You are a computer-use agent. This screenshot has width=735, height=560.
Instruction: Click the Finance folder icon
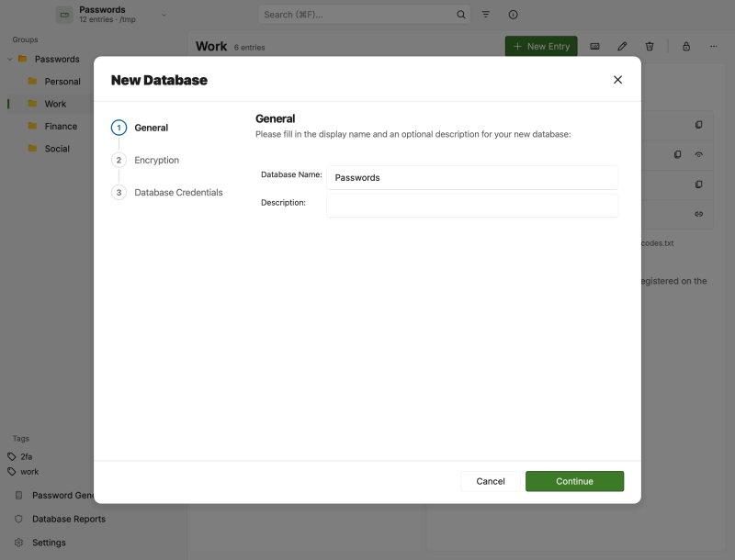(x=32, y=126)
